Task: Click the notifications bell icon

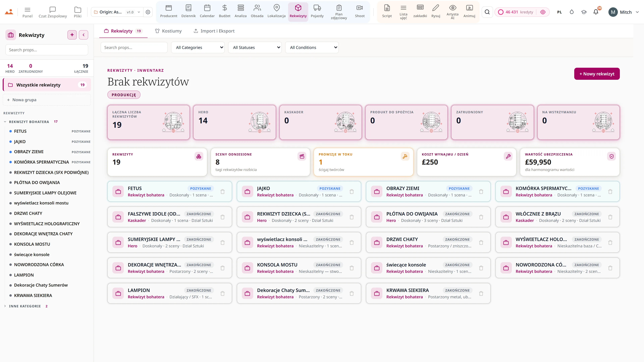Action: (x=596, y=12)
